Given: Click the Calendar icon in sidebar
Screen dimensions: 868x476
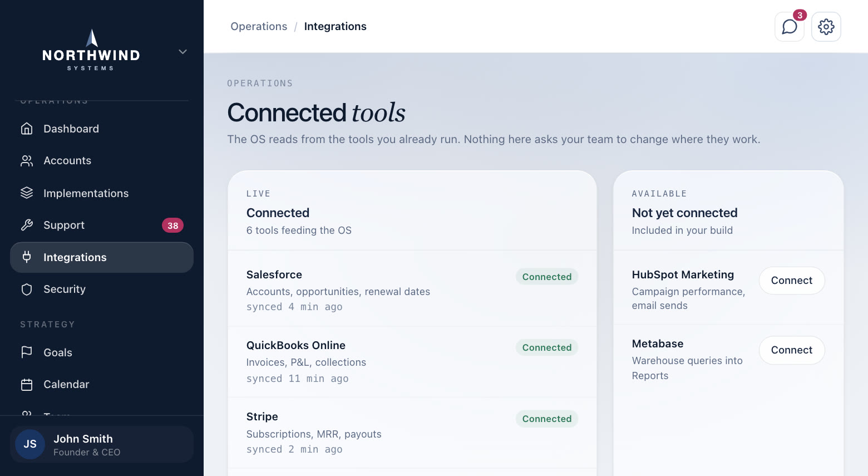Looking at the screenshot, I should [27, 385].
